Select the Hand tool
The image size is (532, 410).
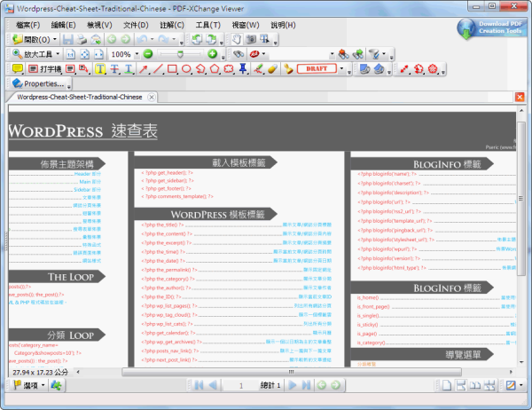coord(237,40)
